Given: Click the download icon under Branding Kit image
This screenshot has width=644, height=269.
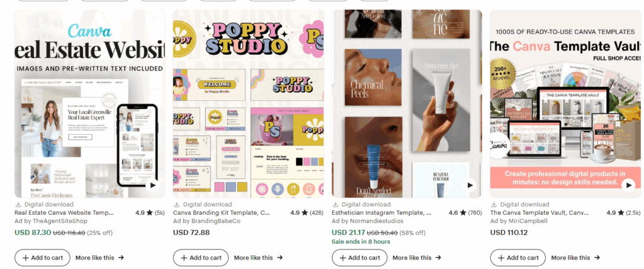Looking at the screenshot, I should pos(177,204).
